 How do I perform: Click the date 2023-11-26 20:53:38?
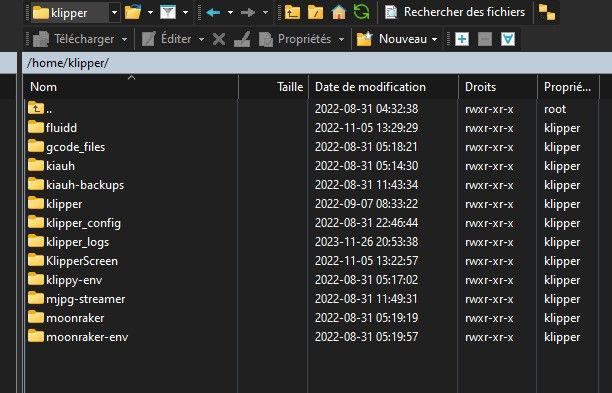click(366, 242)
